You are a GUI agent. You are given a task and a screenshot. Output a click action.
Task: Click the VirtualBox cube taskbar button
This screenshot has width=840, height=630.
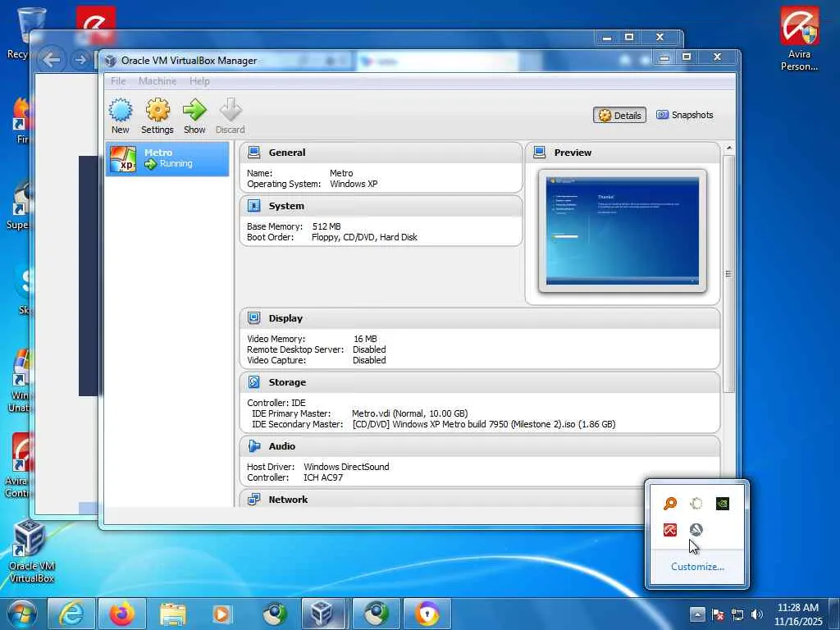[322, 614]
